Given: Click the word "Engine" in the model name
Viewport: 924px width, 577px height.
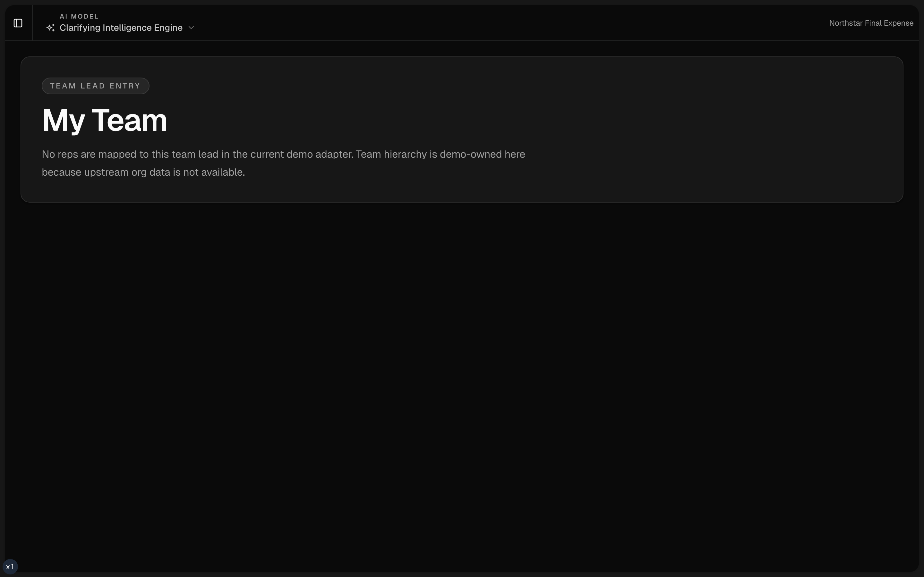Looking at the screenshot, I should pos(168,28).
